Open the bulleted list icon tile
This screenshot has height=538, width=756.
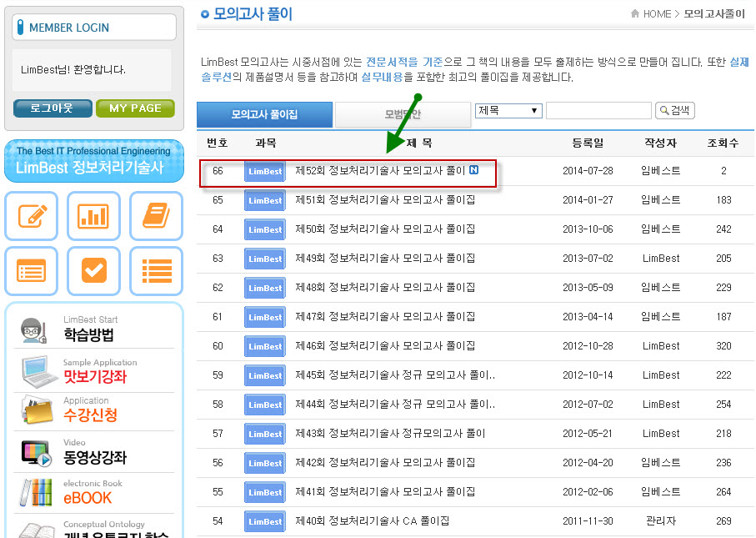[x=156, y=271]
